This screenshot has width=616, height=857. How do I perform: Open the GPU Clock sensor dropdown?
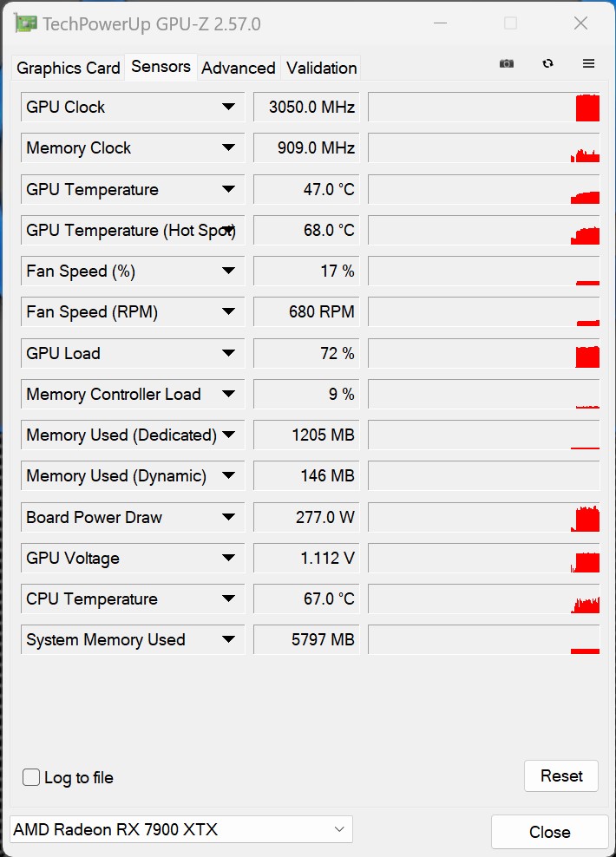pos(229,107)
